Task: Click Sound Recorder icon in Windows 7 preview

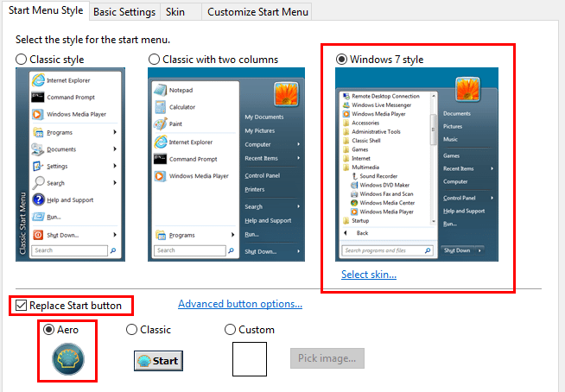Action: click(x=354, y=176)
